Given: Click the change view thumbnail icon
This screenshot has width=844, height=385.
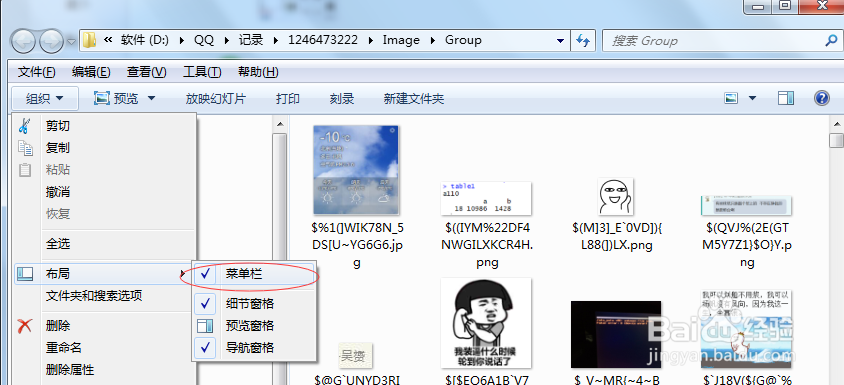Looking at the screenshot, I should point(730,98).
